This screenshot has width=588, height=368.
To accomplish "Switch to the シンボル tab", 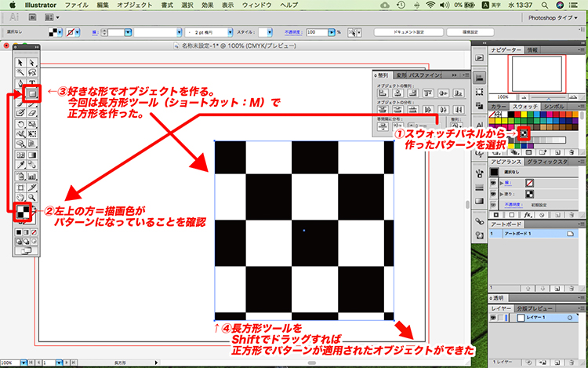I will (x=557, y=105).
